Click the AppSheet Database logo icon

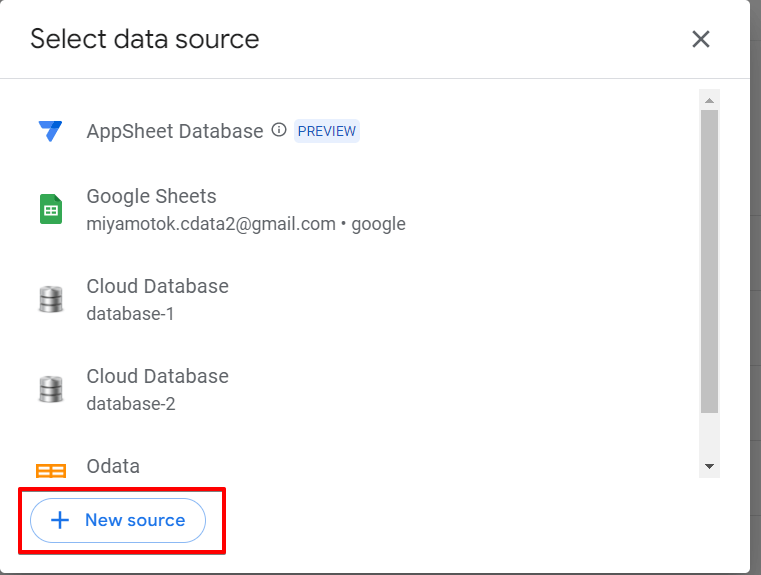[x=50, y=131]
